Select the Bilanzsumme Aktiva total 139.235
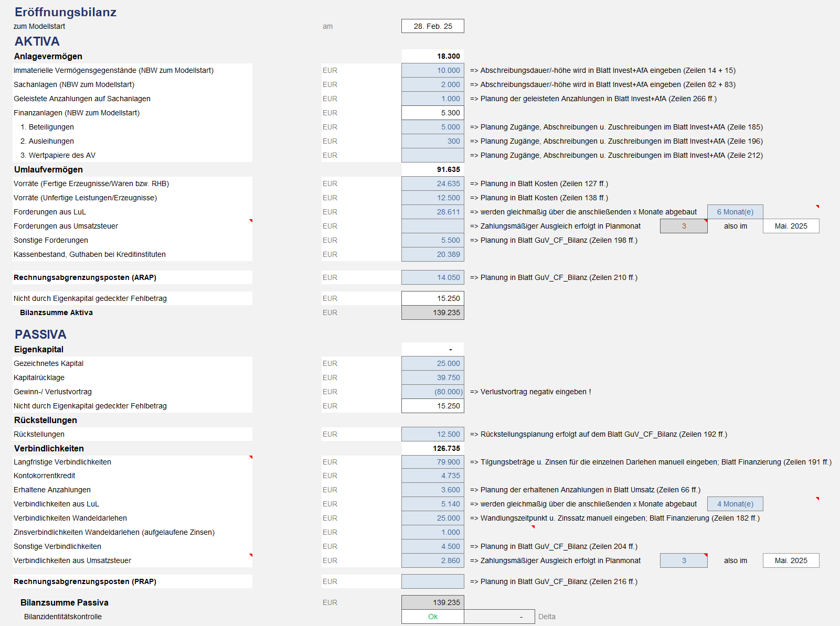Image resolution: width=840 pixels, height=626 pixels. [433, 312]
